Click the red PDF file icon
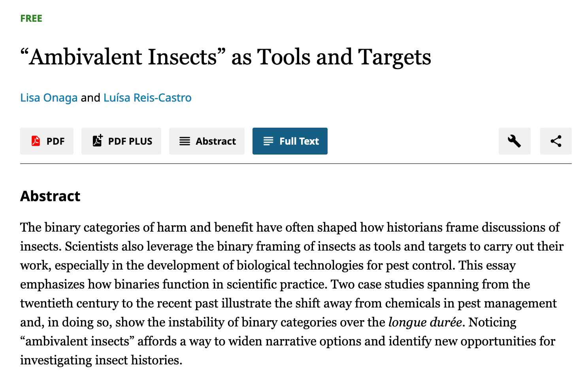588x381 pixels. click(x=36, y=141)
